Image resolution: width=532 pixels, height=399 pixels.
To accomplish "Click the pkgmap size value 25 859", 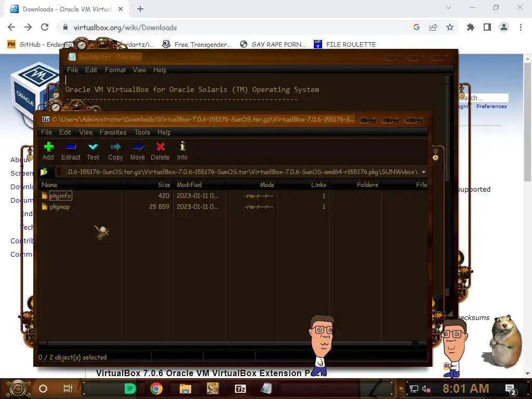I will point(159,207).
